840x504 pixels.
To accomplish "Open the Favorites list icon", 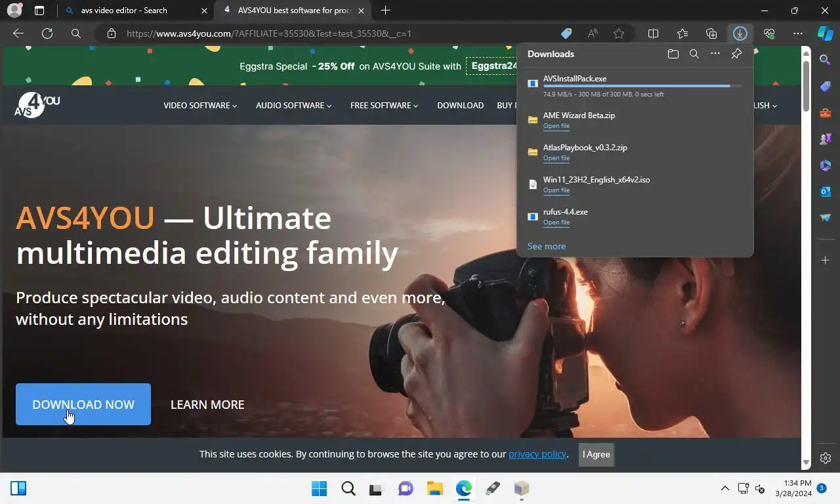I will [682, 33].
